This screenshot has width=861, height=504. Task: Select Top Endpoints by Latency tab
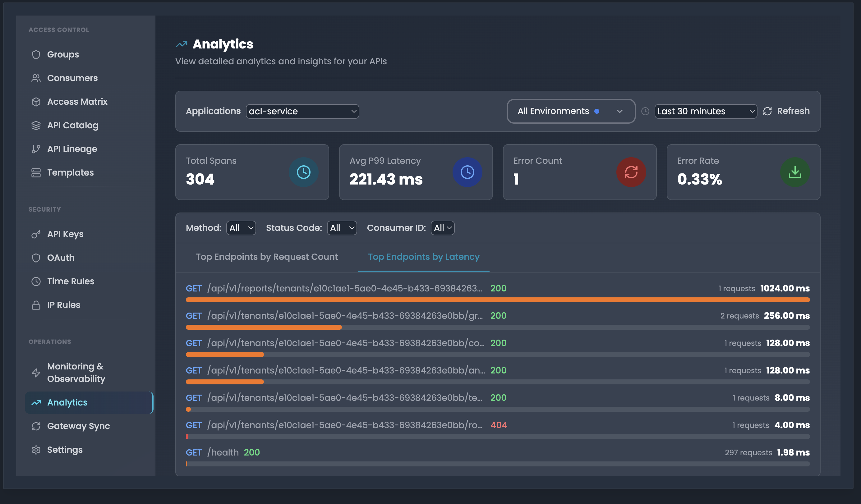click(423, 257)
